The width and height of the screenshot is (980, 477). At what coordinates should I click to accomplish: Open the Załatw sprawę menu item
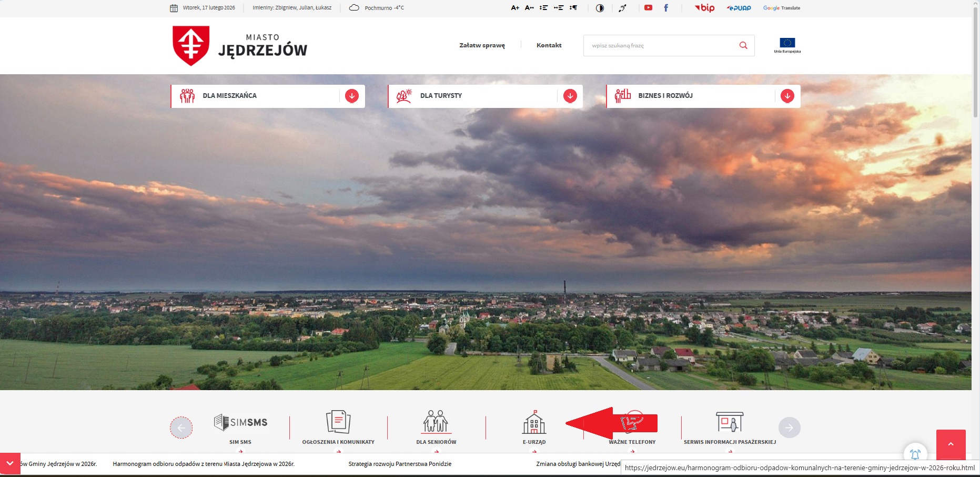482,46
